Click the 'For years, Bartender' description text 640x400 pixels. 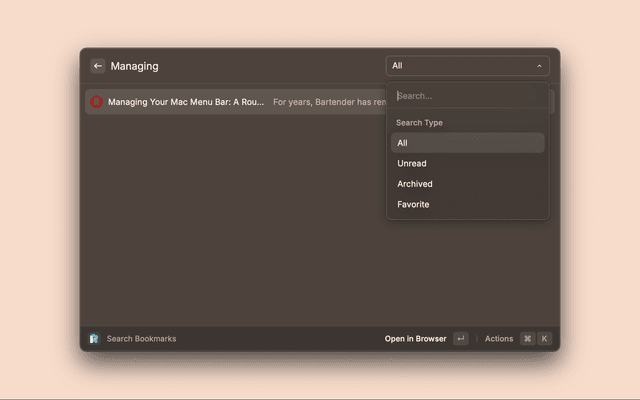tap(328, 102)
